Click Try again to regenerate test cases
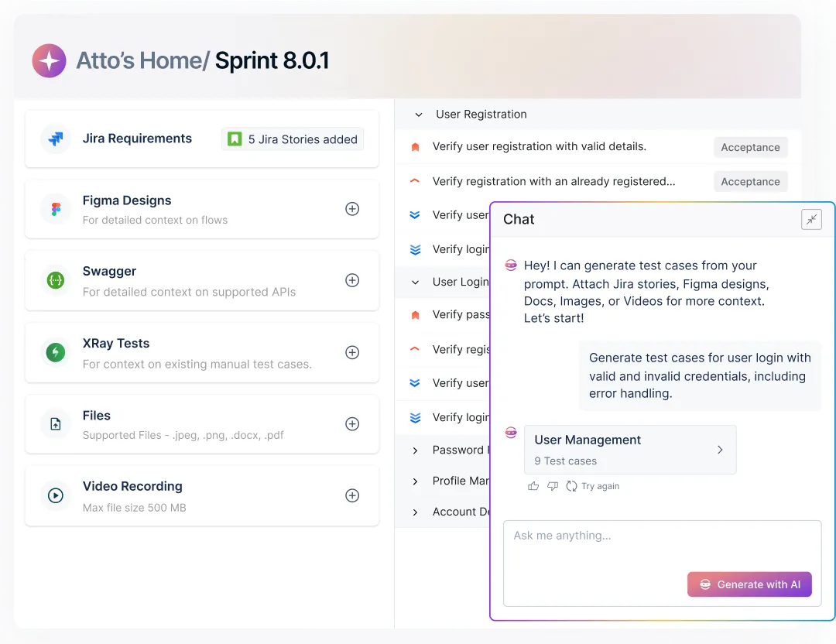The height and width of the screenshot is (644, 836). tap(593, 486)
